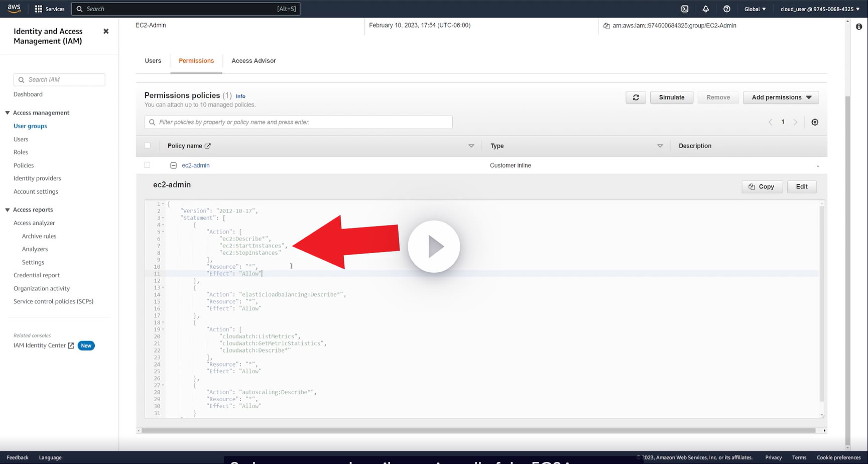Click the policy editor vertical scrollbar

coord(822,303)
